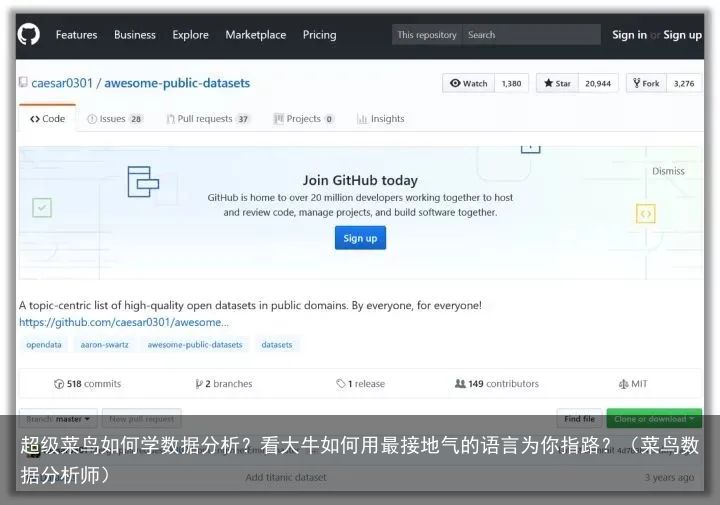Click the Watch button with eye icon
Viewport: 720px width, 505px height.
(x=468, y=83)
